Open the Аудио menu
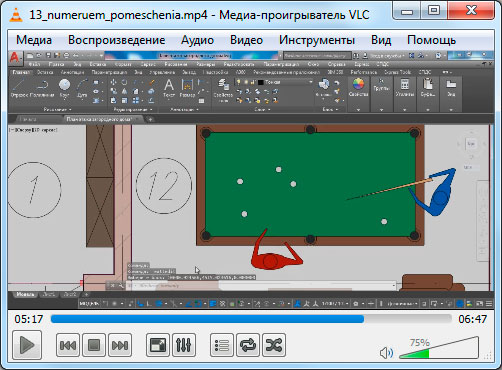Screen dimensions: 502x370 197,40
